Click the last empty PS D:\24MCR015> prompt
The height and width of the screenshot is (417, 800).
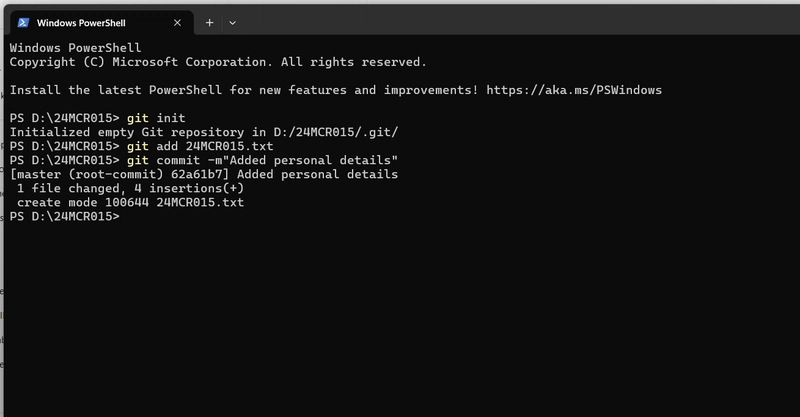coord(64,216)
